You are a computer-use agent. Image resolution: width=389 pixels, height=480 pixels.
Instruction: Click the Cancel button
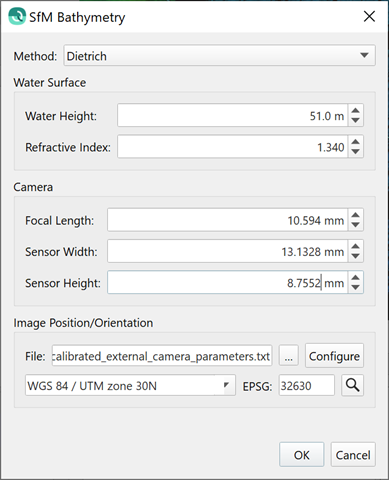tap(353, 455)
